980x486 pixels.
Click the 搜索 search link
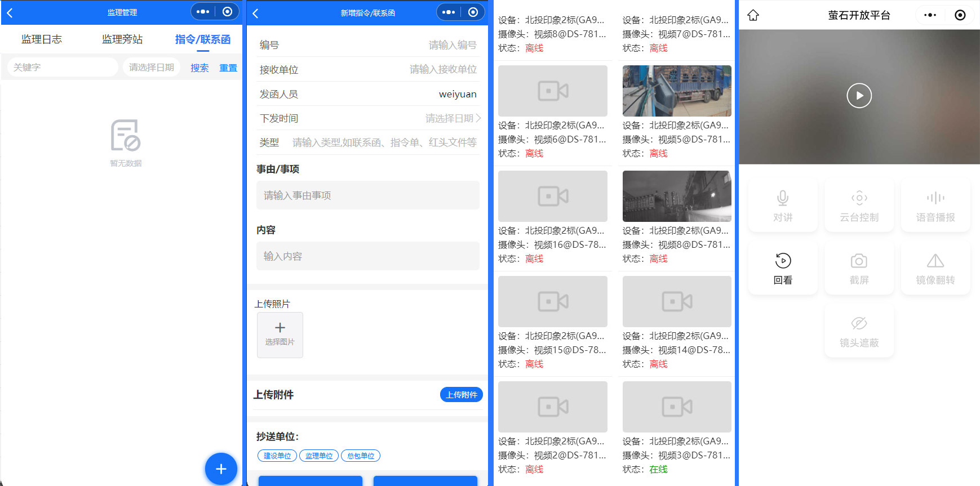click(x=199, y=68)
